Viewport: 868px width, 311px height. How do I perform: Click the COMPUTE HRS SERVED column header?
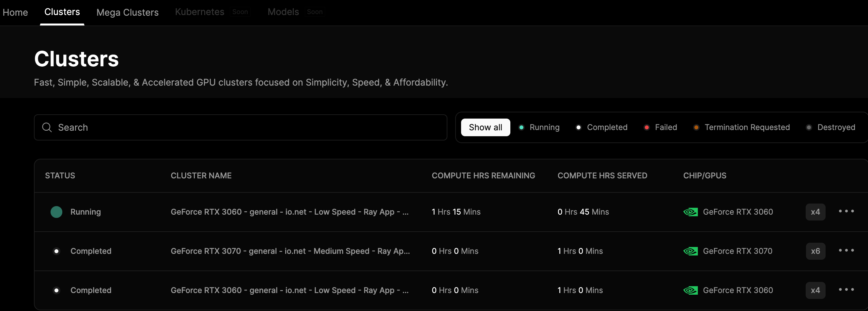(602, 176)
